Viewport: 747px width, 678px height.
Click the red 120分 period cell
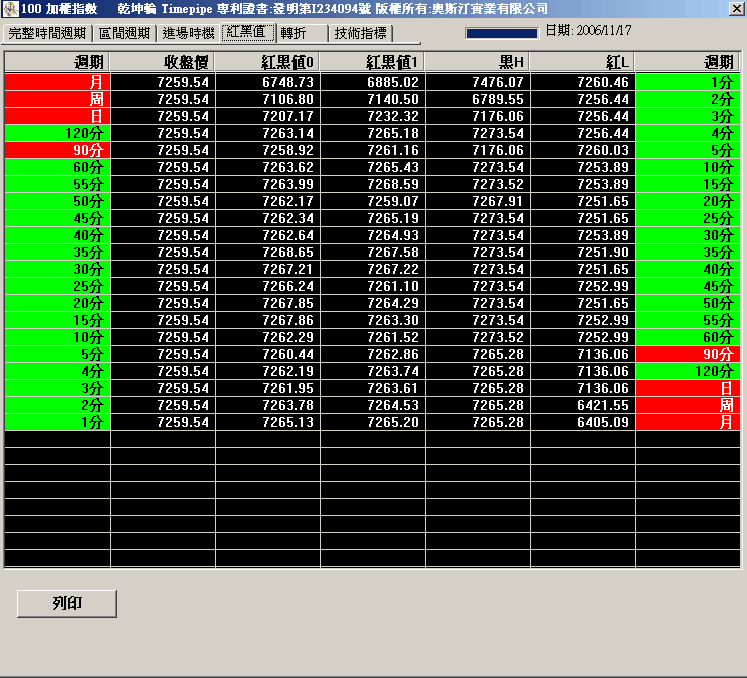point(688,371)
